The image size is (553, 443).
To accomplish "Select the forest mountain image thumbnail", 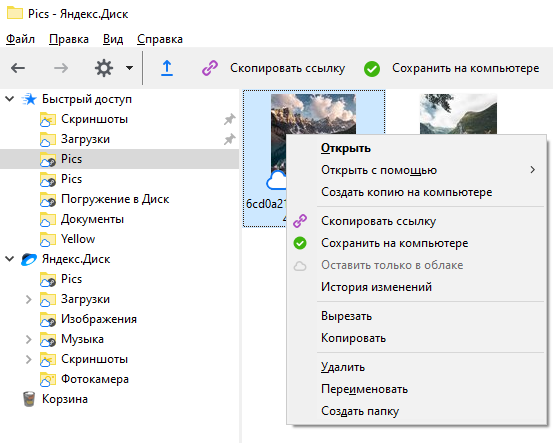I will (458, 114).
